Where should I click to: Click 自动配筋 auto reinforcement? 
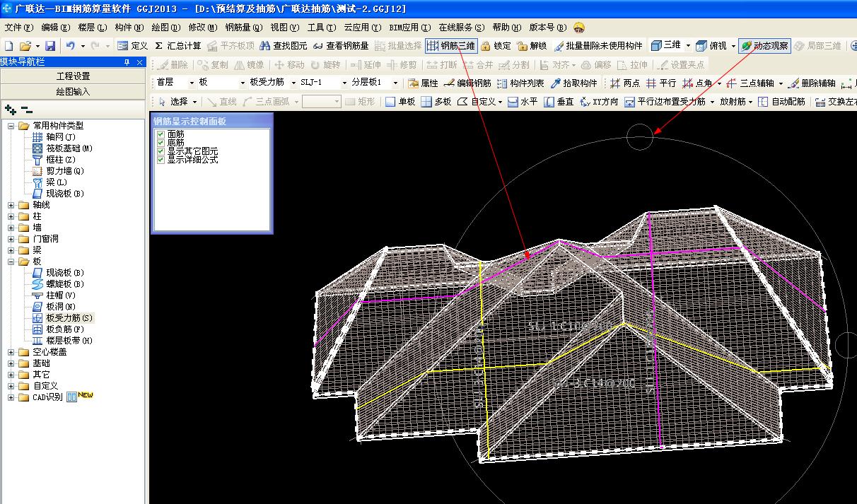click(781, 102)
